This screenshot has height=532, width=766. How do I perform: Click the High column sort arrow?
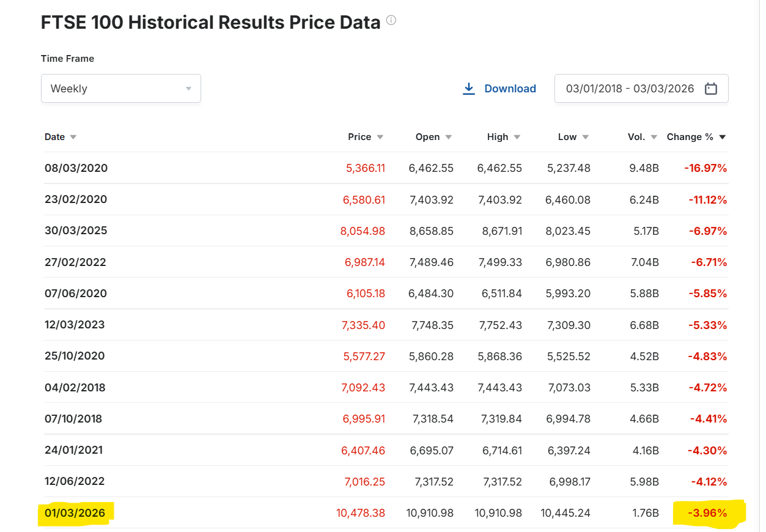click(517, 137)
